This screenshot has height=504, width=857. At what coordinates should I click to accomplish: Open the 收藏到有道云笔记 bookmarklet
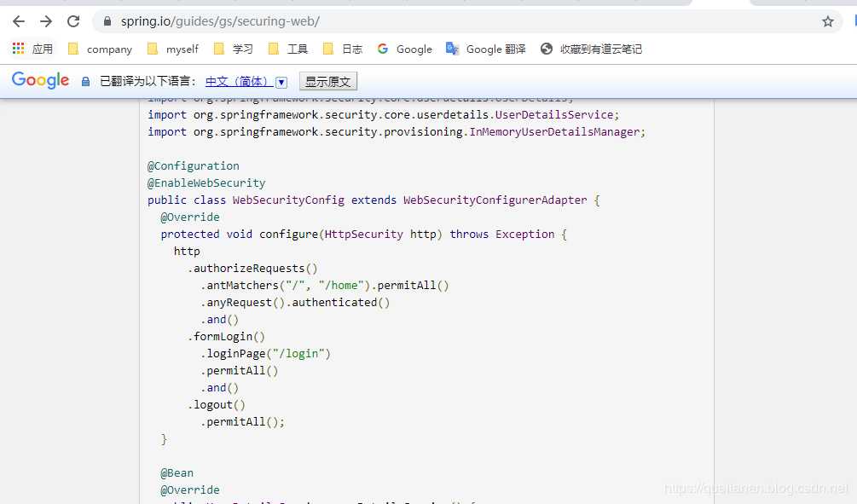click(592, 49)
